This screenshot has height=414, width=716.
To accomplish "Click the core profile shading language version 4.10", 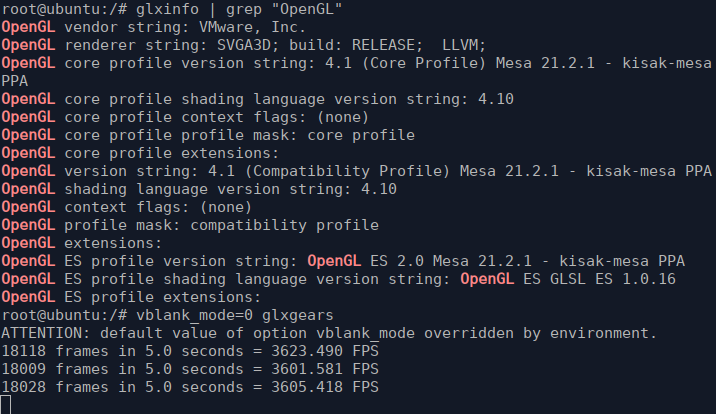I will pyautogui.click(x=258, y=99).
